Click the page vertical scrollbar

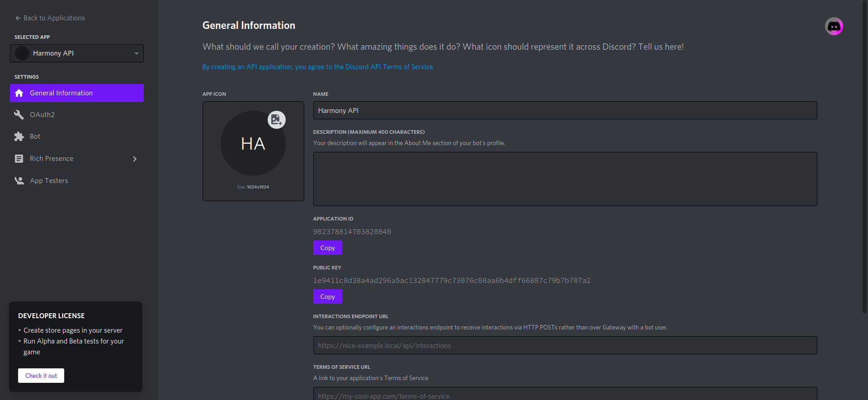tap(865, 156)
